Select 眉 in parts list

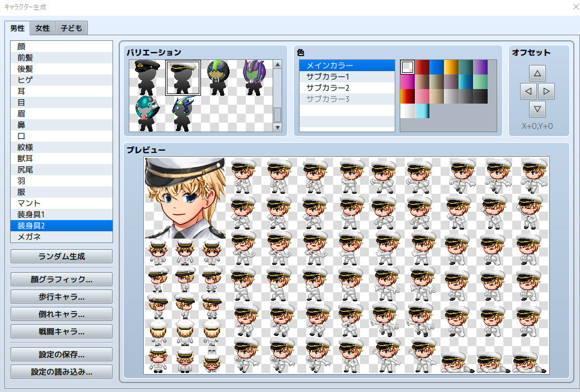tap(62, 113)
